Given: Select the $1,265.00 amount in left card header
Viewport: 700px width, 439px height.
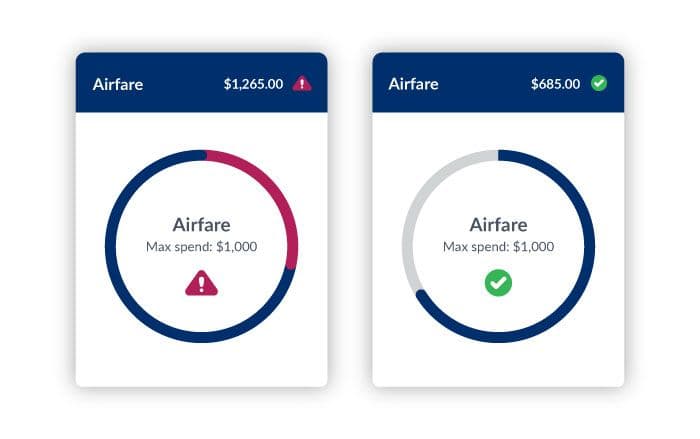Looking at the screenshot, I should (x=253, y=84).
